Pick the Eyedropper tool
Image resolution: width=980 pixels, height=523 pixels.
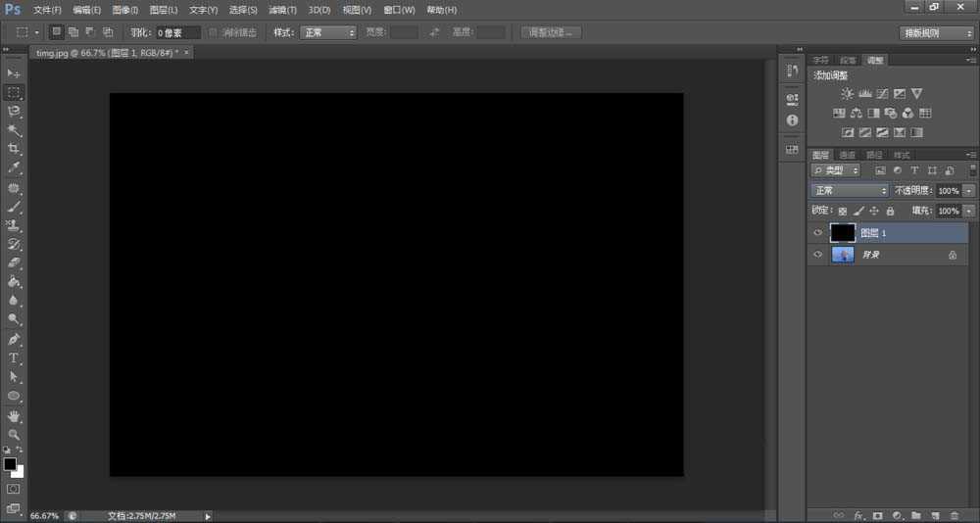14,168
